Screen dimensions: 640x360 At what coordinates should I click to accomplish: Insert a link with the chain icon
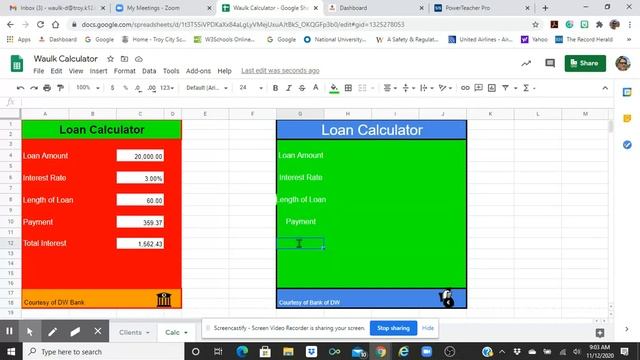[465, 88]
